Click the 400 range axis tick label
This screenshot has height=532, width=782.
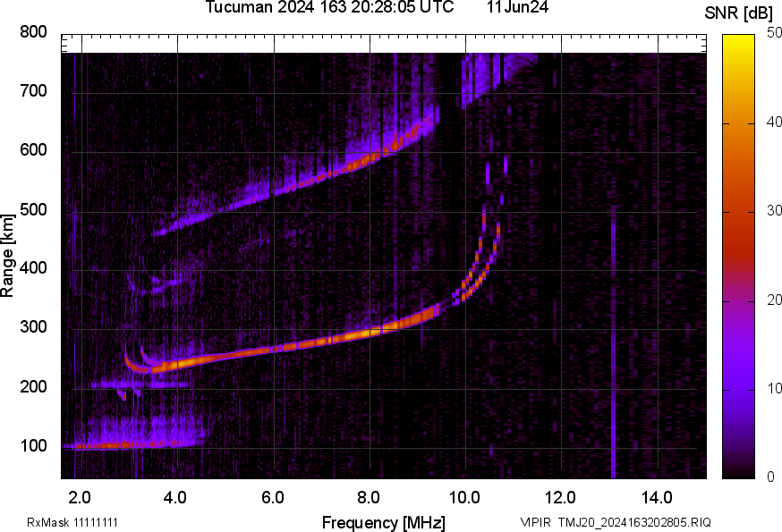click(x=33, y=267)
